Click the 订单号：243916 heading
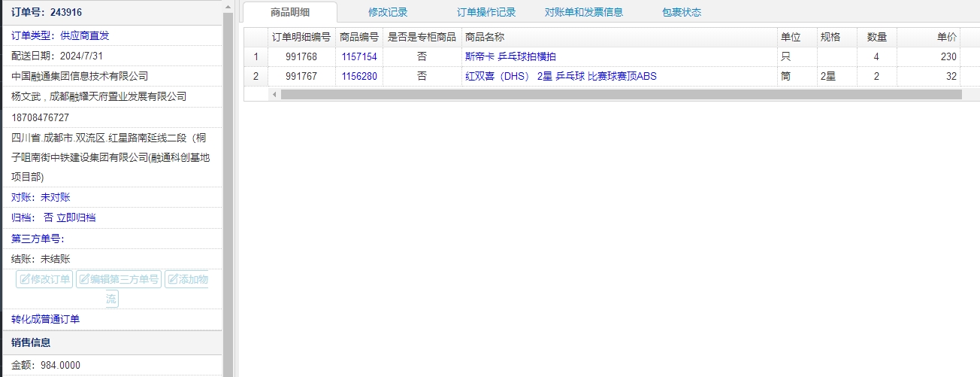This screenshot has height=377, width=980. 47,12
